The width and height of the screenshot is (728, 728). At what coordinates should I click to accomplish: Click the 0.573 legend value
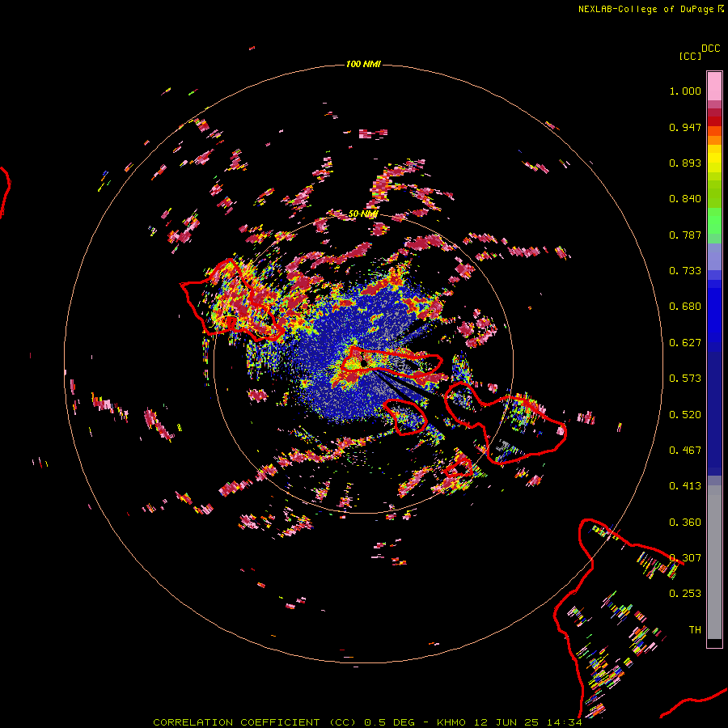[685, 379]
